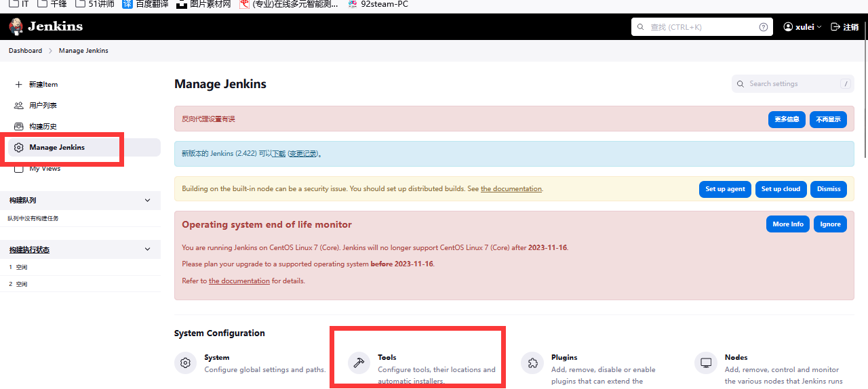Image resolution: width=868 pixels, height=389 pixels.
Task: Click the 下载 link for new version
Action: (x=279, y=154)
